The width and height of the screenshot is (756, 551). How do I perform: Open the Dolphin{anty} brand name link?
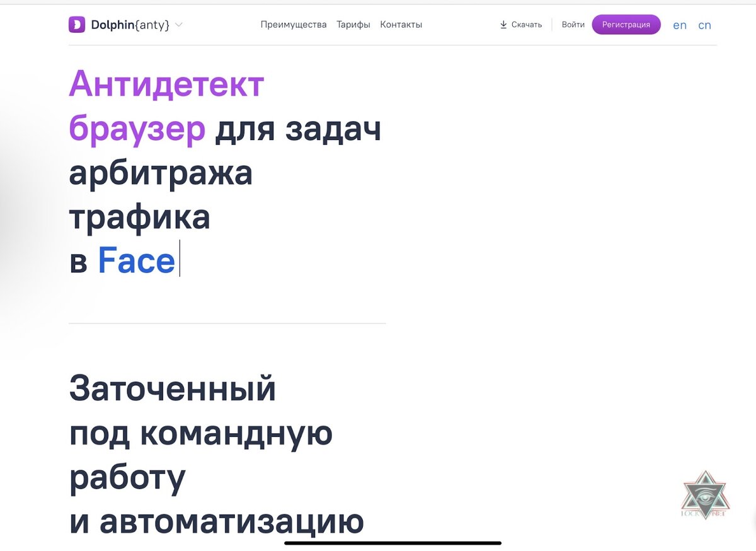click(130, 25)
